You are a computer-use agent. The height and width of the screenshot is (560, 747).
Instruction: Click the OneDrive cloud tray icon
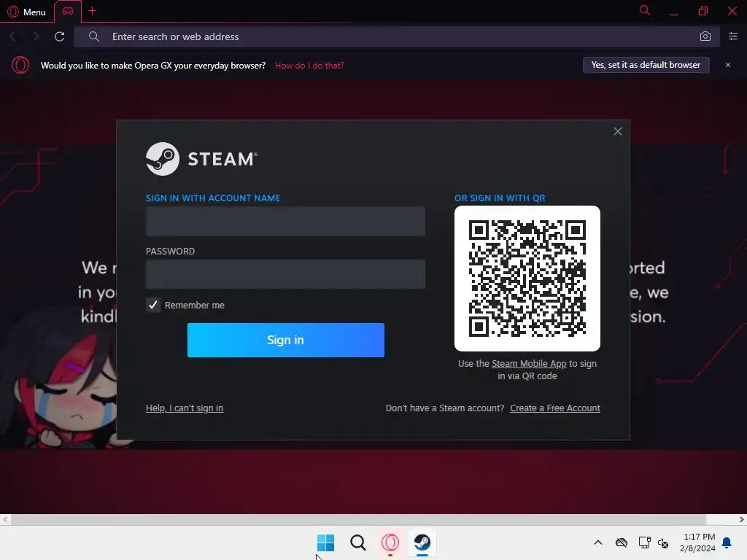(x=622, y=542)
